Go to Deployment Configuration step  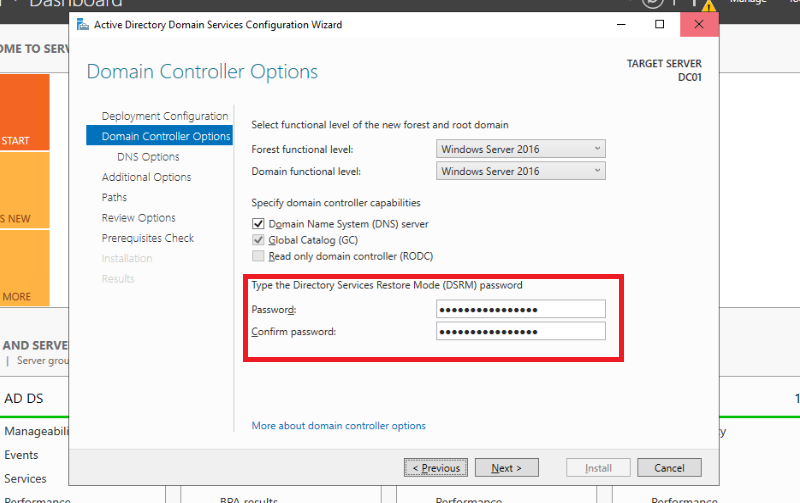tap(165, 116)
